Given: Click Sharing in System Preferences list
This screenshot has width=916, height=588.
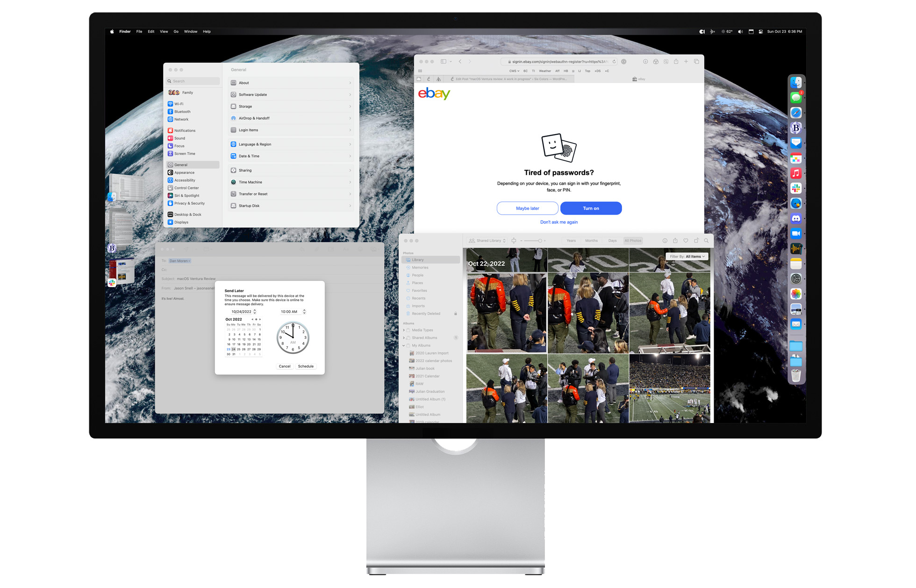Looking at the screenshot, I should point(246,170).
